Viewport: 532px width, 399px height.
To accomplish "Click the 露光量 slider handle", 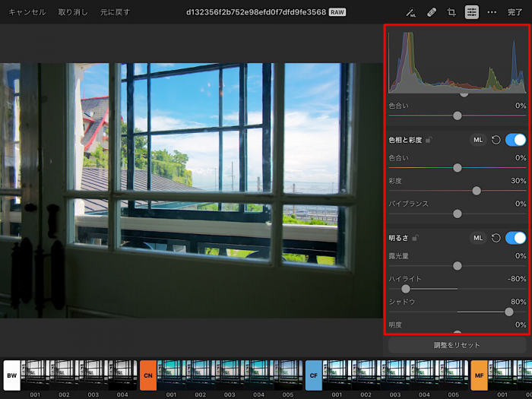I will pos(458,266).
